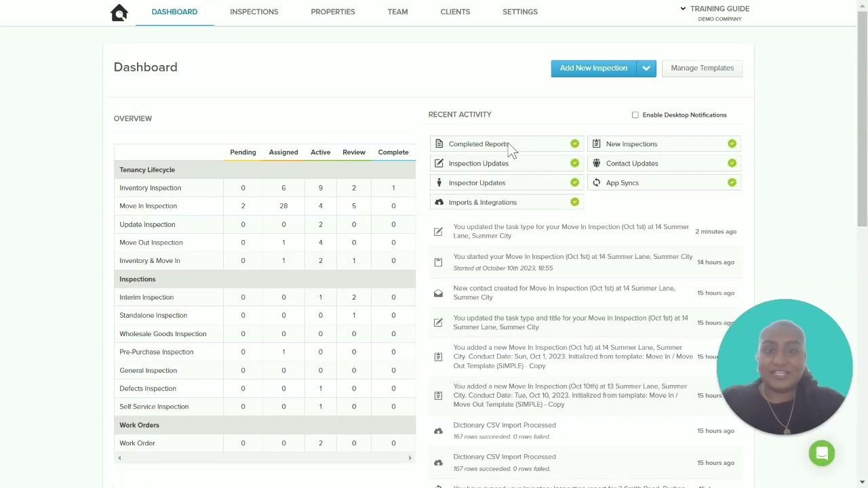This screenshot has width=868, height=488.
Task: Click cloud icon beside second Dictionary CSV Import
Action: [438, 463]
